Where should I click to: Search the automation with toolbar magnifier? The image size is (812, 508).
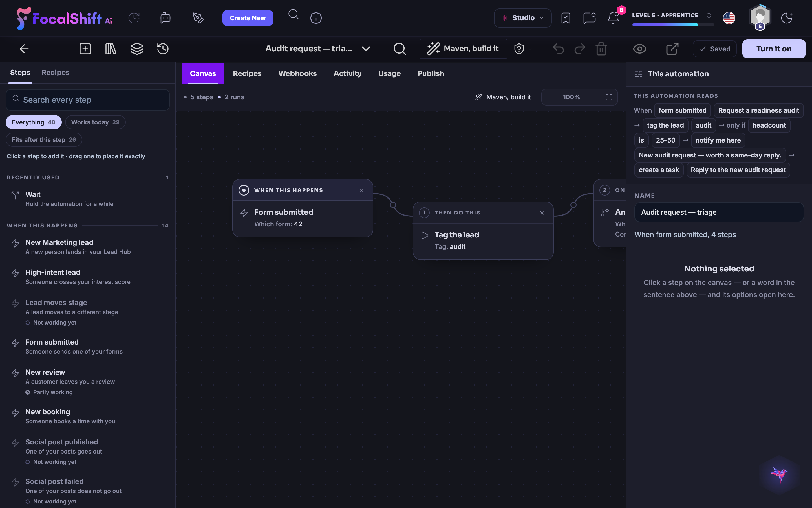(x=399, y=49)
